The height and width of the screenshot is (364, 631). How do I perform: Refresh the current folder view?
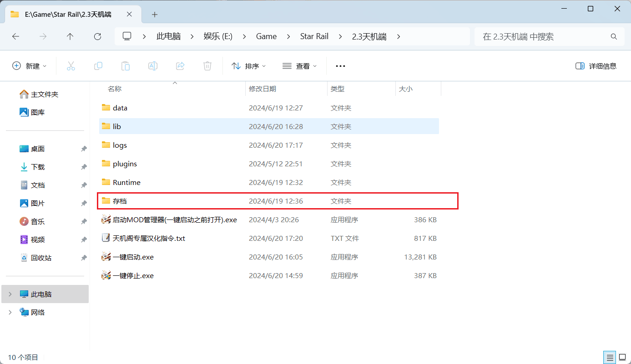(97, 37)
